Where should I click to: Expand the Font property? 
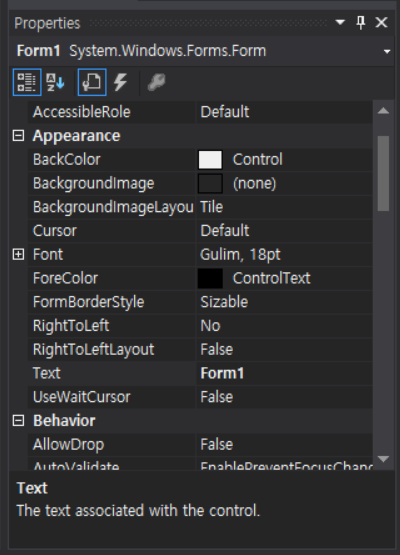point(18,254)
